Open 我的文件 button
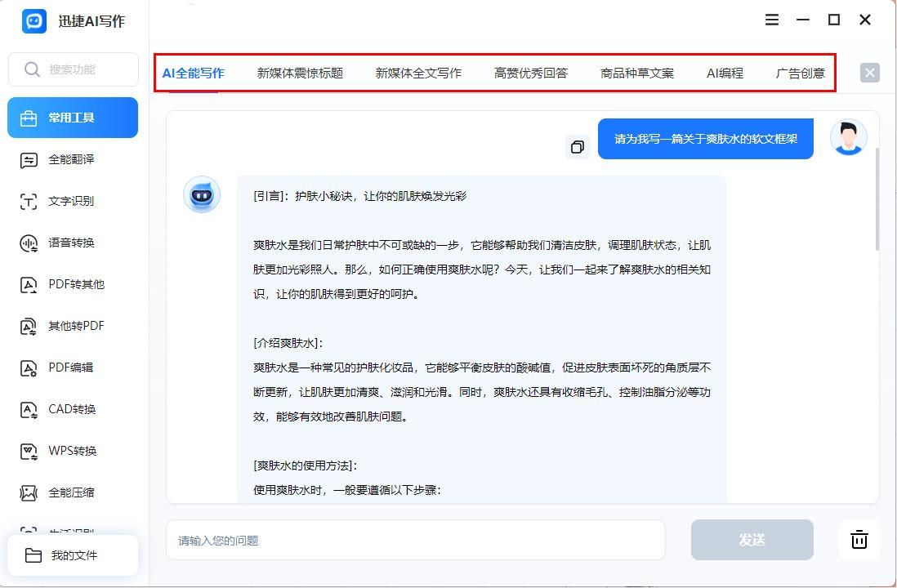 [73, 555]
